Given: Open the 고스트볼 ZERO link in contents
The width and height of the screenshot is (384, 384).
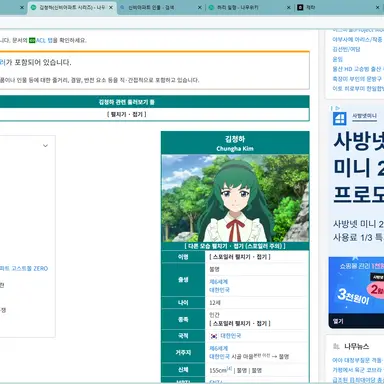Looking at the screenshot, I should point(24,268).
